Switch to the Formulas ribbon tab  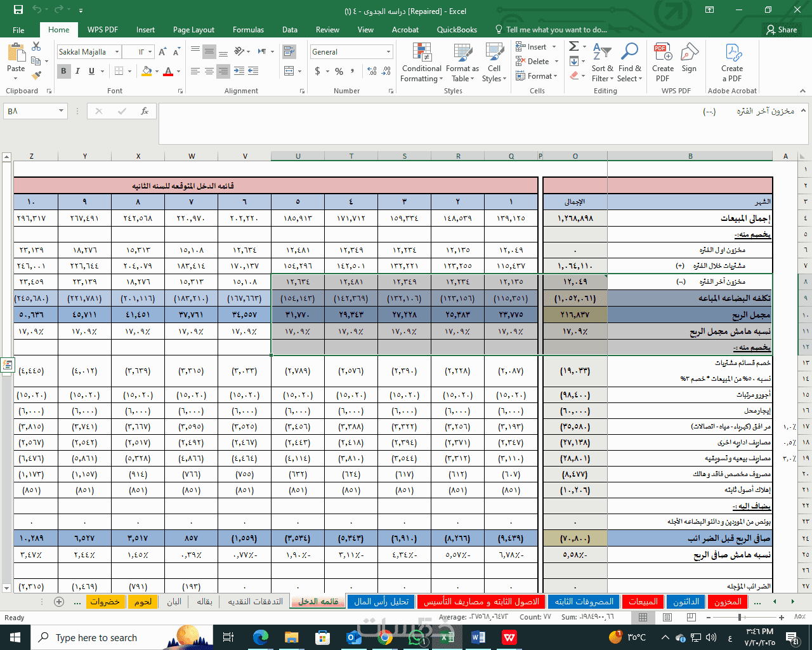(248, 30)
